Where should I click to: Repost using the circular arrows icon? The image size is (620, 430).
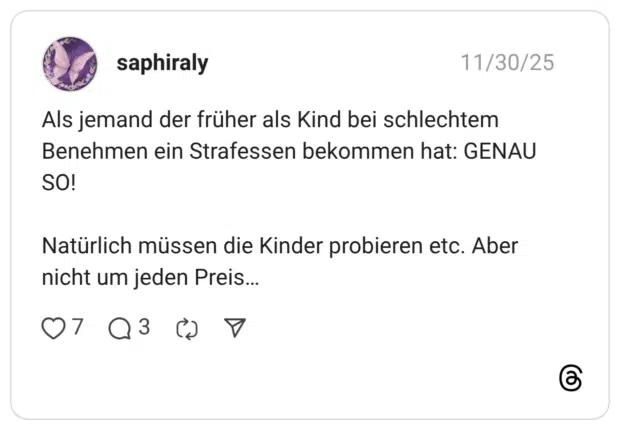click(x=187, y=328)
